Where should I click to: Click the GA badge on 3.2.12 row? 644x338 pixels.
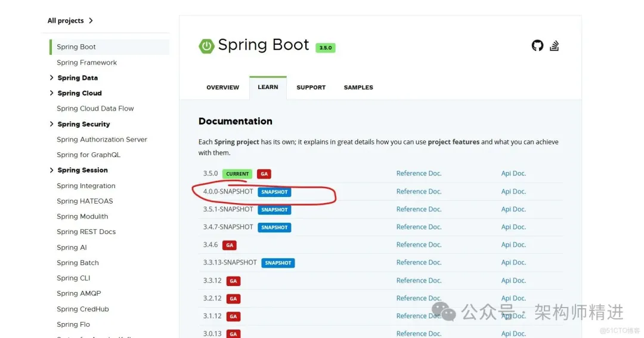point(233,299)
